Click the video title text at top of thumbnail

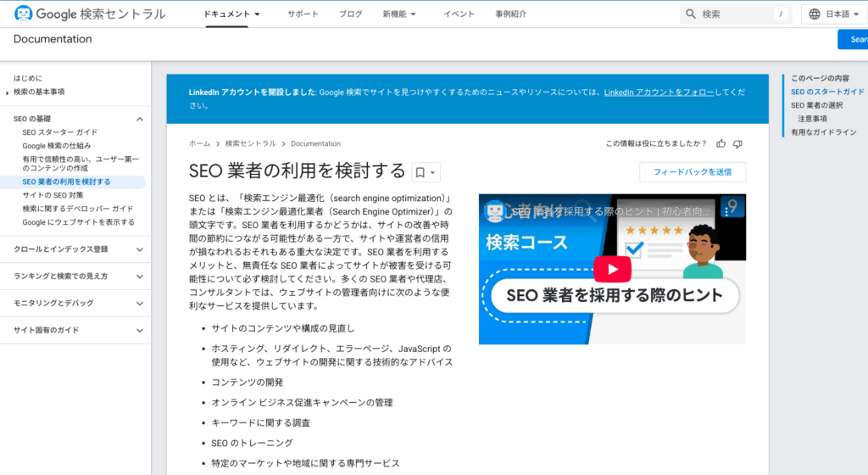pos(610,211)
